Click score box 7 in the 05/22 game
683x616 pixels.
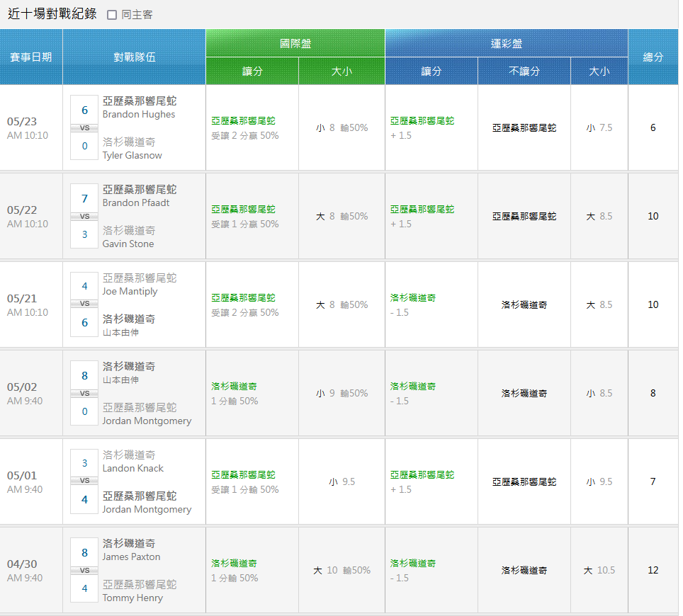tap(84, 198)
